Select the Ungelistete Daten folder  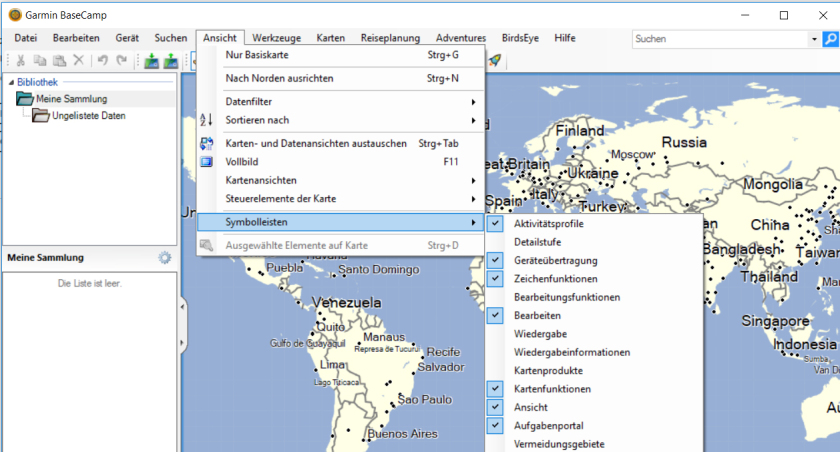point(88,115)
